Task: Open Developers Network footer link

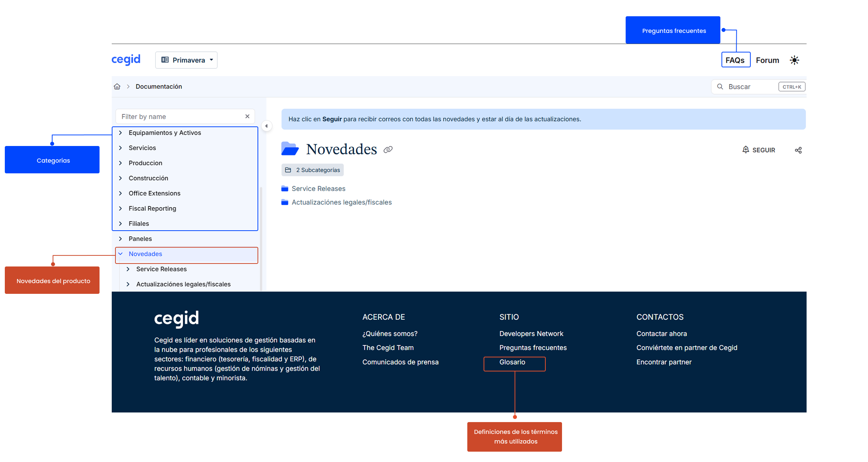Action: 531,334
